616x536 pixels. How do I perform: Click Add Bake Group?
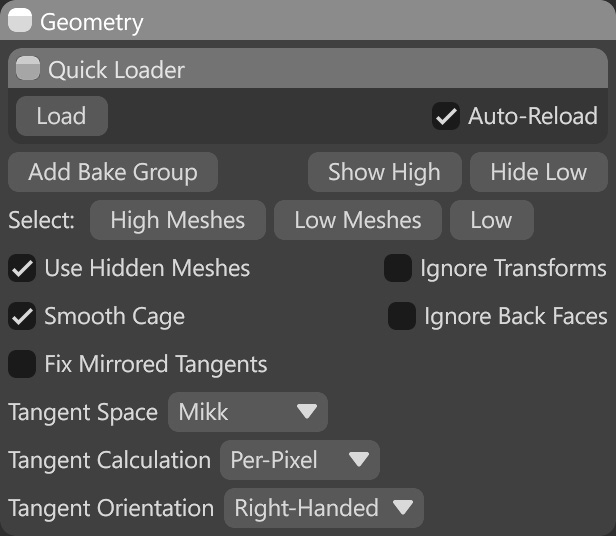pyautogui.click(x=112, y=172)
